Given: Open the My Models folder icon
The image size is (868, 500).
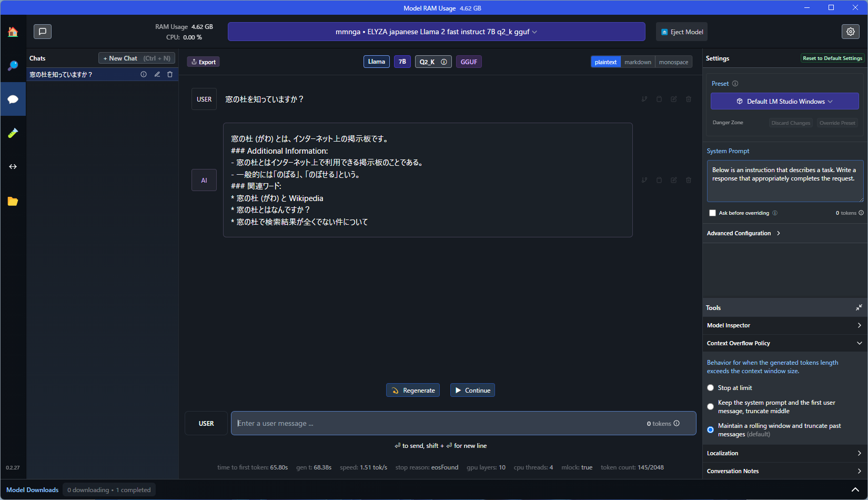Looking at the screenshot, I should coord(13,201).
